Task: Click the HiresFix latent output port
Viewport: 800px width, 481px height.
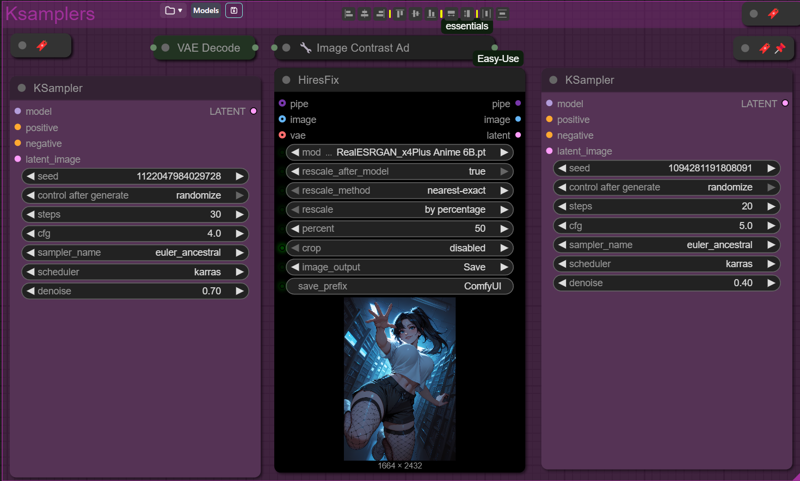Action: pos(518,135)
